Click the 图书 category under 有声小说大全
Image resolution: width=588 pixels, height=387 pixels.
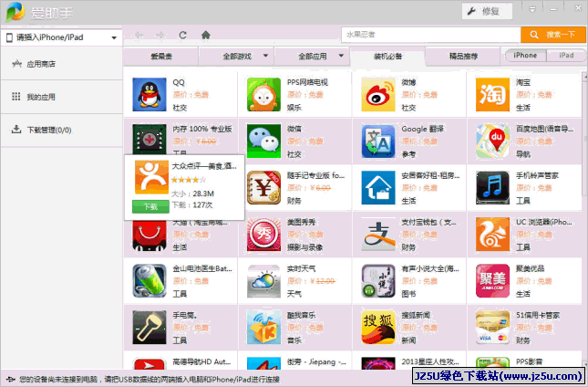[408, 294]
